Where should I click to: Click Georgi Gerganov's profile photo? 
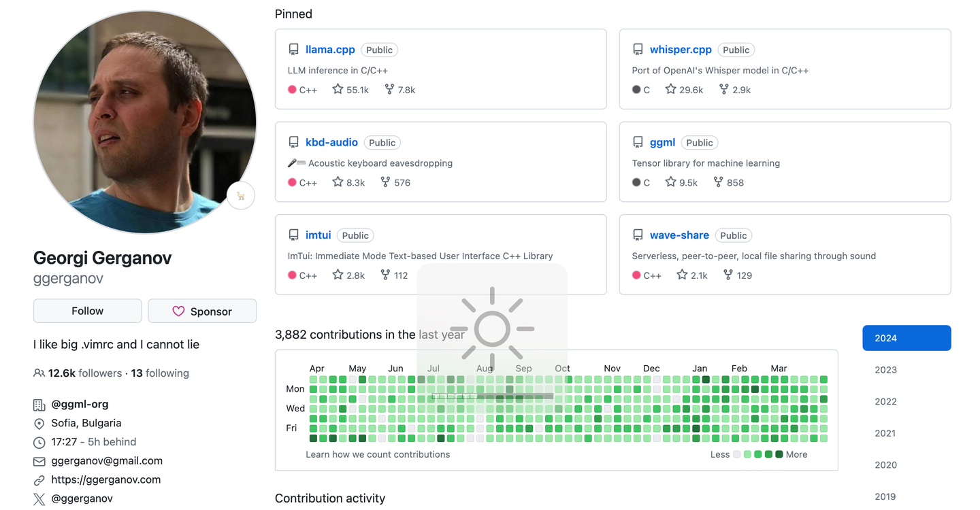[x=145, y=122]
